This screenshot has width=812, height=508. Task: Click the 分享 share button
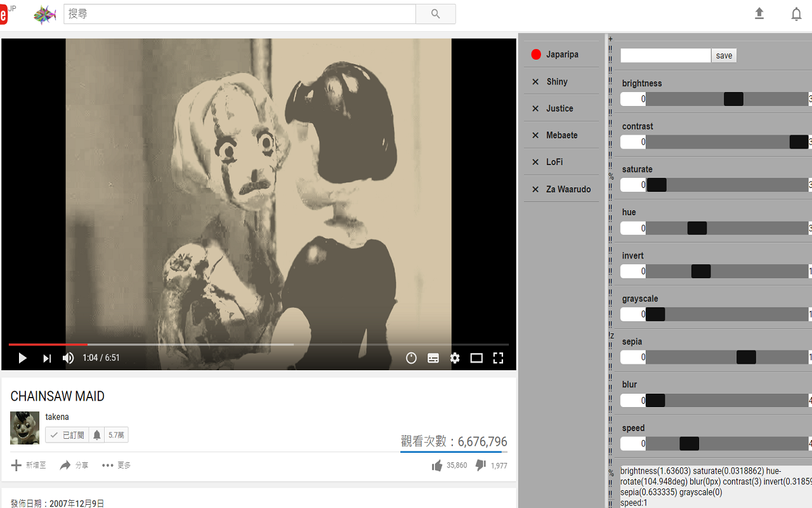click(74, 465)
